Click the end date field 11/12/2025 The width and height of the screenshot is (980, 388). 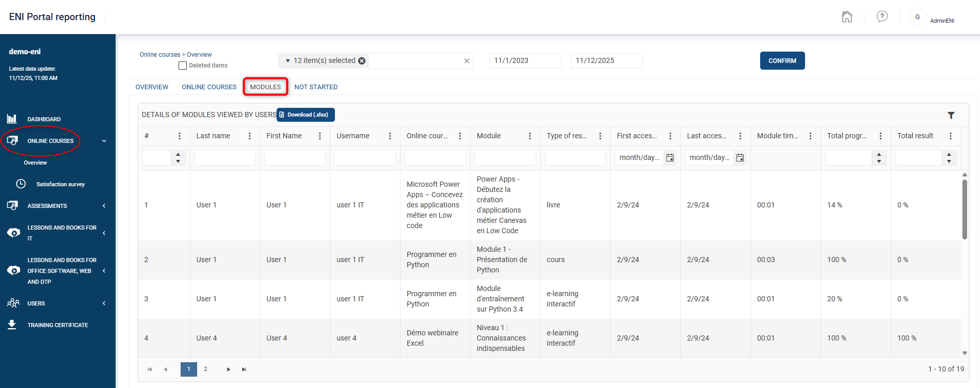(x=607, y=61)
